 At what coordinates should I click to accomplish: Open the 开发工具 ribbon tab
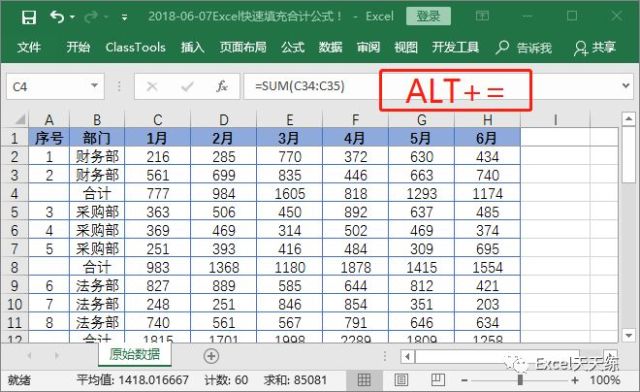tap(456, 47)
